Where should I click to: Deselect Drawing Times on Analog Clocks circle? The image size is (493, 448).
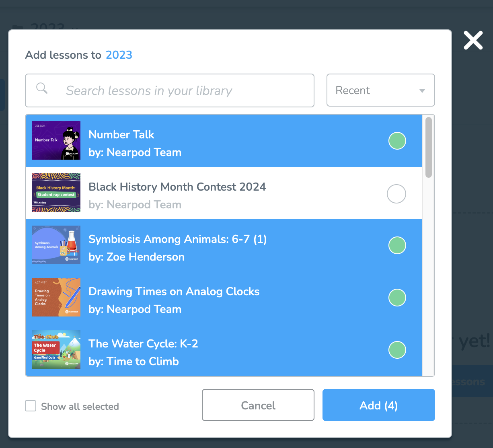pyautogui.click(x=397, y=298)
